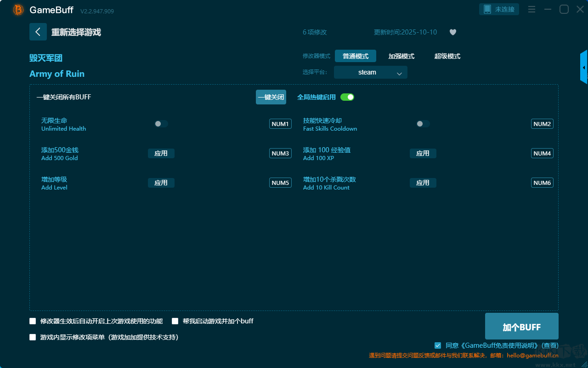Click the GameBuff flame logo
This screenshot has height=368, width=588.
click(x=17, y=9)
